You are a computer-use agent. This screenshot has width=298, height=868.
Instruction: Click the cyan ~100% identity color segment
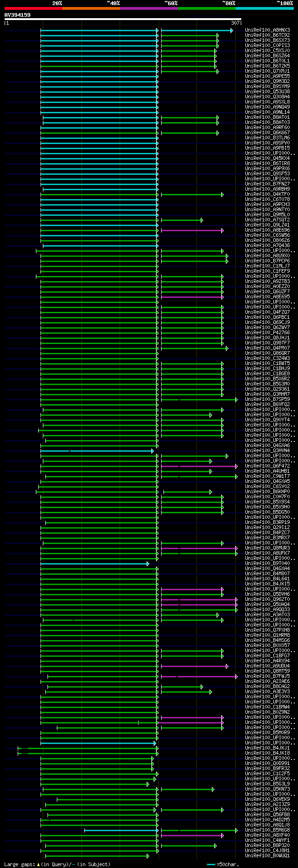(264, 8)
